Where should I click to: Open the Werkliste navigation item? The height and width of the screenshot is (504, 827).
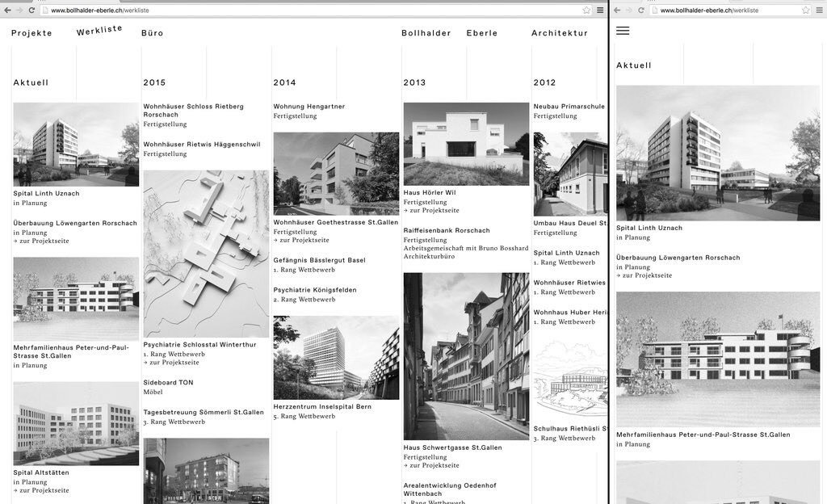(99, 31)
